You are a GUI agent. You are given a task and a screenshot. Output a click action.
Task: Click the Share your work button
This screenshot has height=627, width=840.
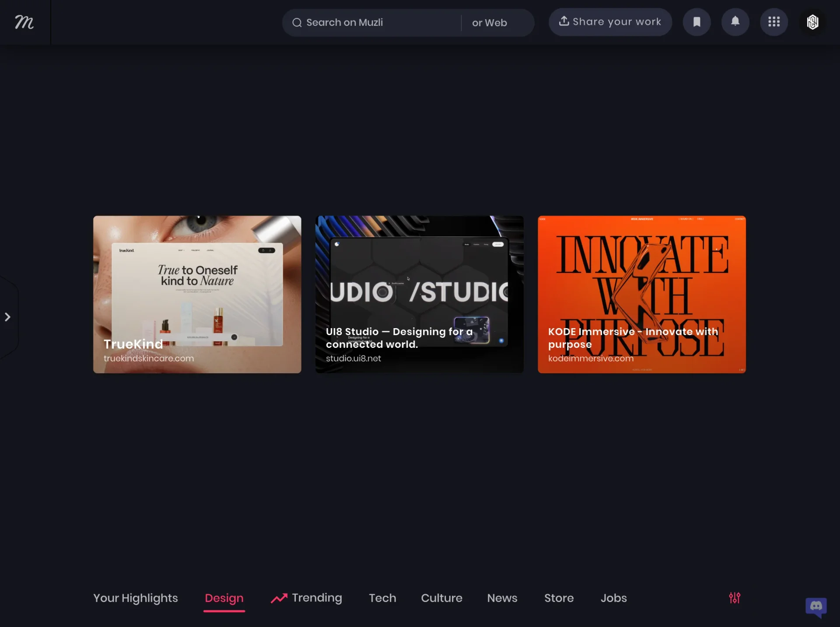point(610,22)
